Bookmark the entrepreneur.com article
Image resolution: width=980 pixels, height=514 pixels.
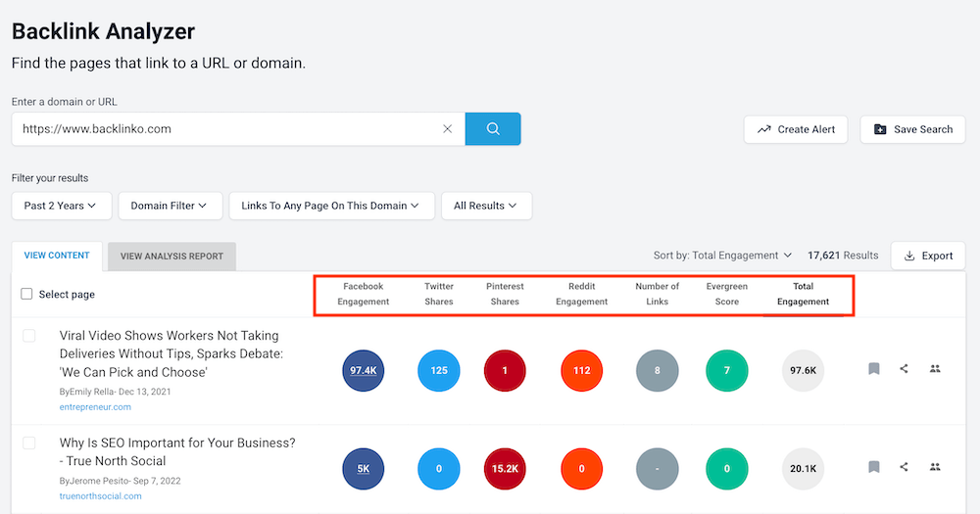click(873, 369)
